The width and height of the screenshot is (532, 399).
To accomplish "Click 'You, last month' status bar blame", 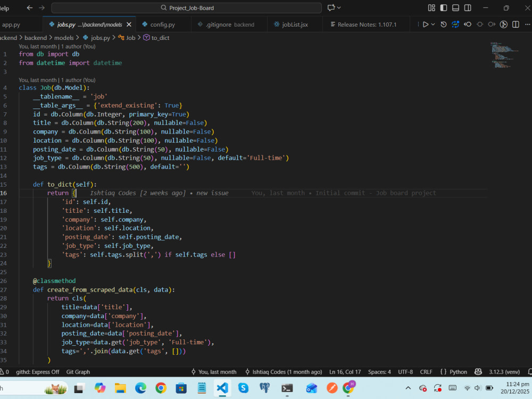I will click(x=214, y=372).
